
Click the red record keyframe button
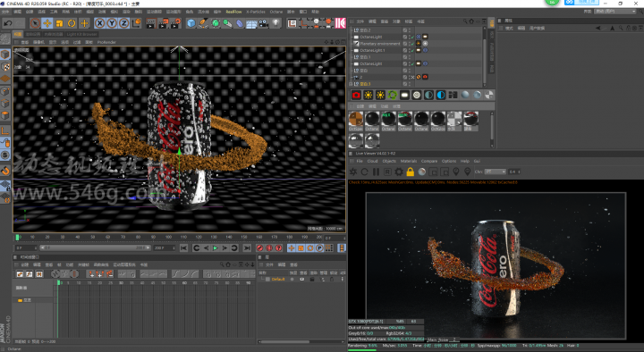click(x=259, y=248)
